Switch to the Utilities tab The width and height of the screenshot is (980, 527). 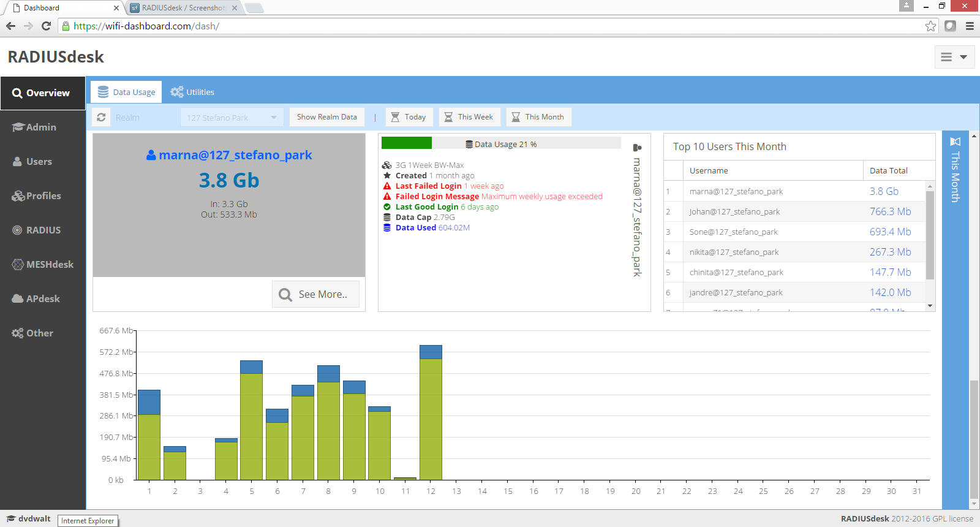tap(192, 93)
